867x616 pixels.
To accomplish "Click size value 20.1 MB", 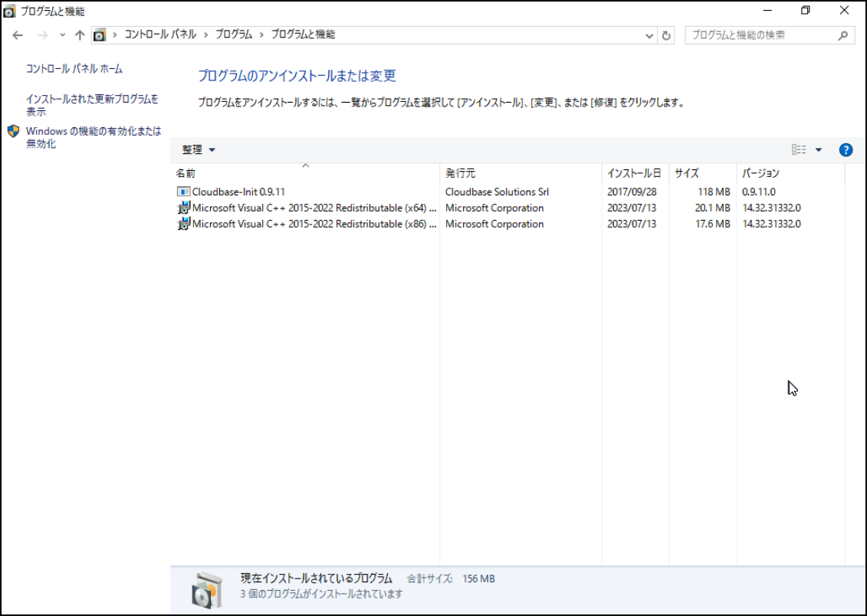I will [x=712, y=208].
